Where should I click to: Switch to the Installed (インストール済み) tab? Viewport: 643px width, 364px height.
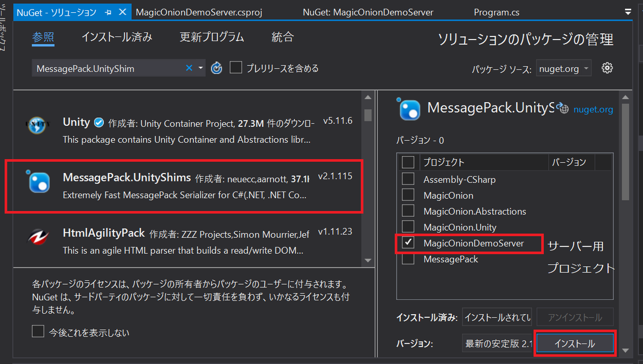coord(117,37)
